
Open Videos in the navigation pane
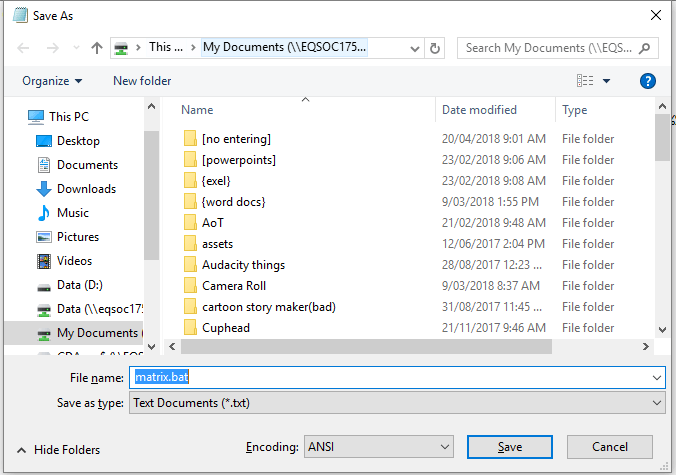74,261
